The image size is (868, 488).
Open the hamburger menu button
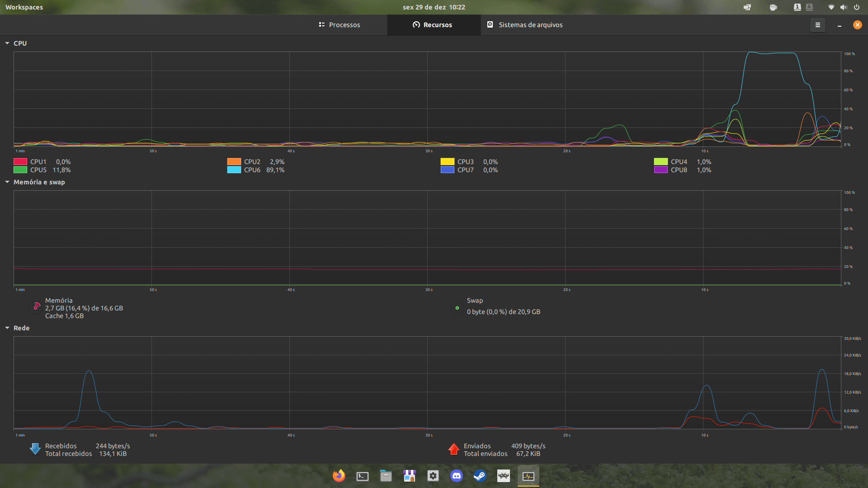pyautogui.click(x=817, y=25)
